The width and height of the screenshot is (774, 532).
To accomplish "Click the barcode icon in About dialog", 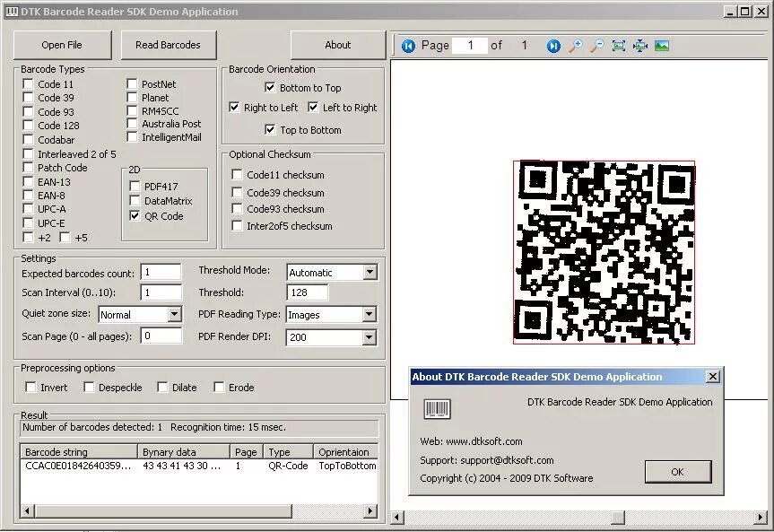I will tap(437, 409).
